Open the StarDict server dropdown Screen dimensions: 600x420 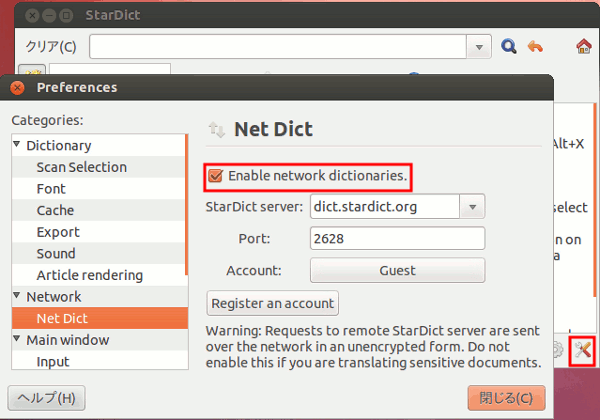click(x=472, y=207)
